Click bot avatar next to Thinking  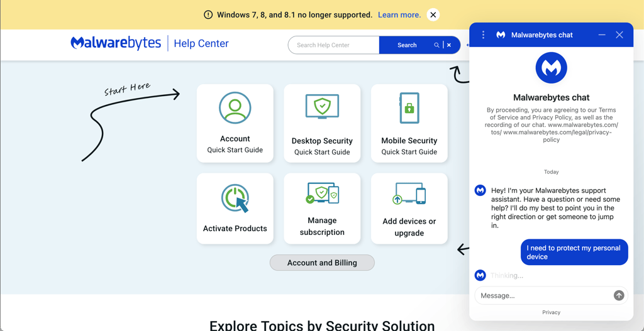[480, 275]
